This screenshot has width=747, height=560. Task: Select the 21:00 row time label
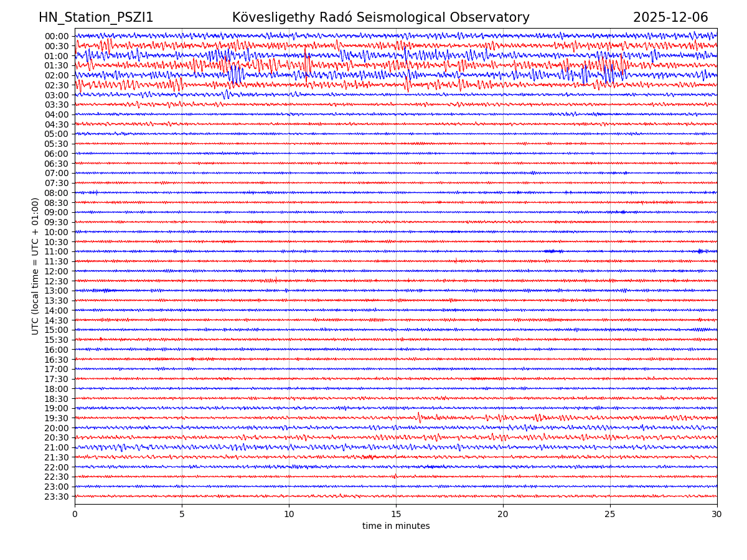tap(57, 447)
